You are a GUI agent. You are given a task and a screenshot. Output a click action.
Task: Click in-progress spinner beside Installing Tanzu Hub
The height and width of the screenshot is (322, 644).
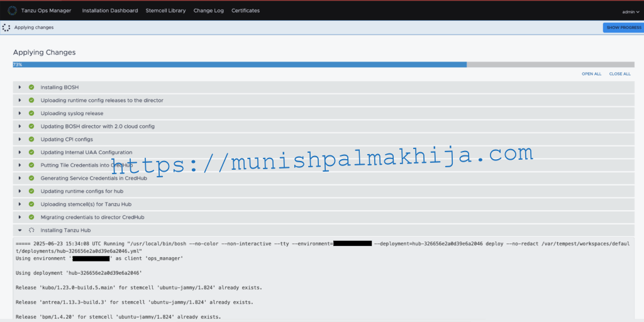coord(31,230)
